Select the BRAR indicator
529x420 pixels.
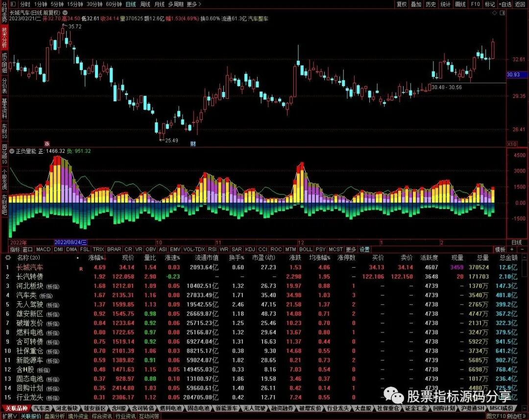click(114, 250)
